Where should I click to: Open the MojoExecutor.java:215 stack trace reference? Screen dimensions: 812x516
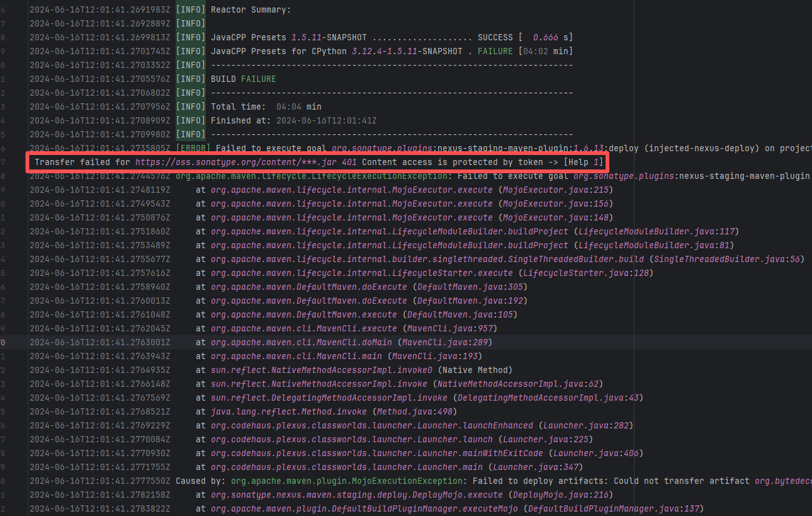(x=556, y=190)
